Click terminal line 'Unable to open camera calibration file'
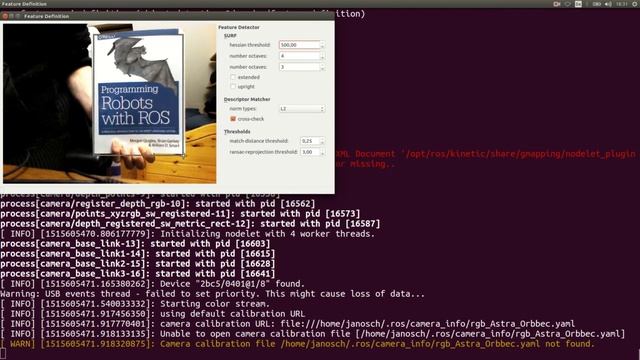This screenshot has width=640, height=360. pyautogui.click(x=312, y=334)
